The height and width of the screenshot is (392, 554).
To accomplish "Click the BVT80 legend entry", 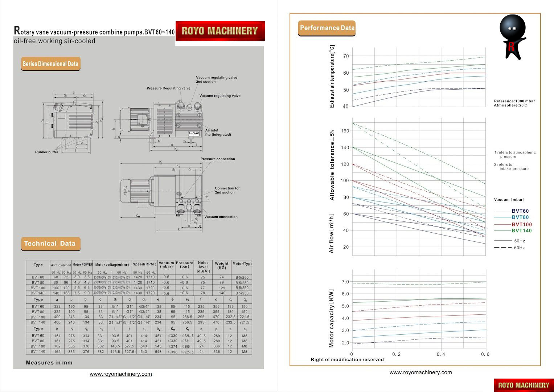I will (520, 217).
